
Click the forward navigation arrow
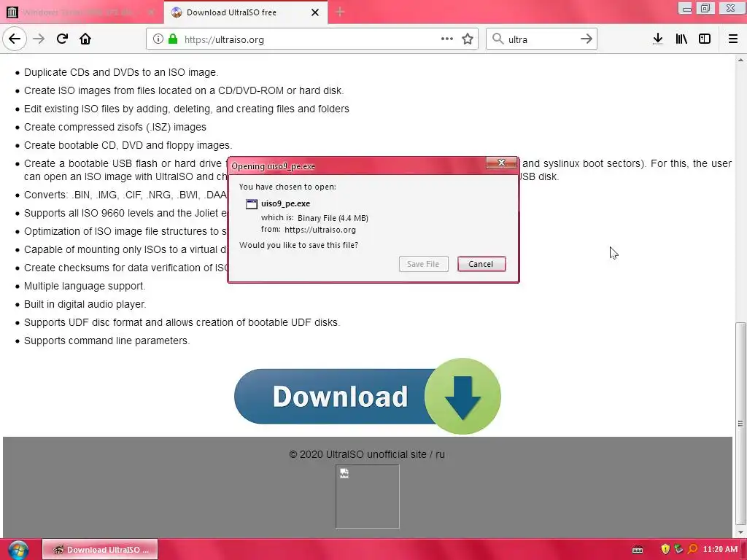[x=39, y=39]
